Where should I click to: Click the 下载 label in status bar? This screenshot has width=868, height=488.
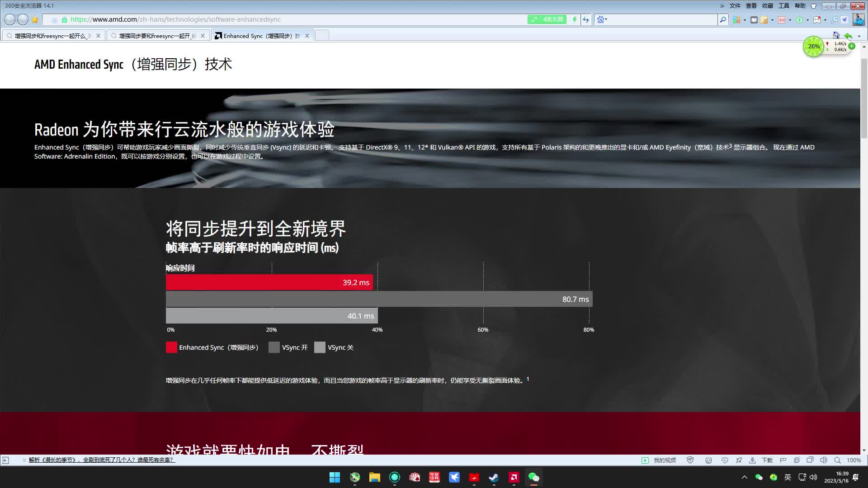tap(767, 460)
